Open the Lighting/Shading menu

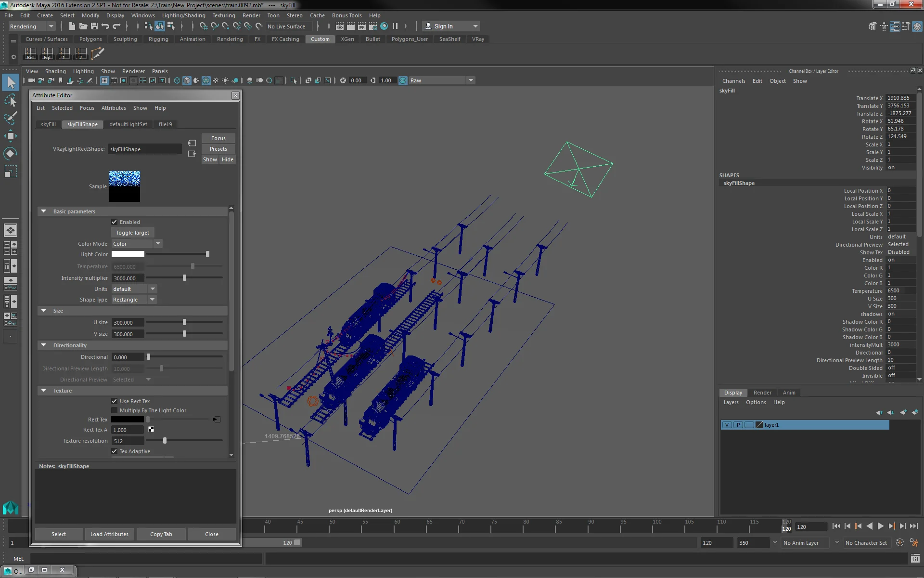(183, 15)
